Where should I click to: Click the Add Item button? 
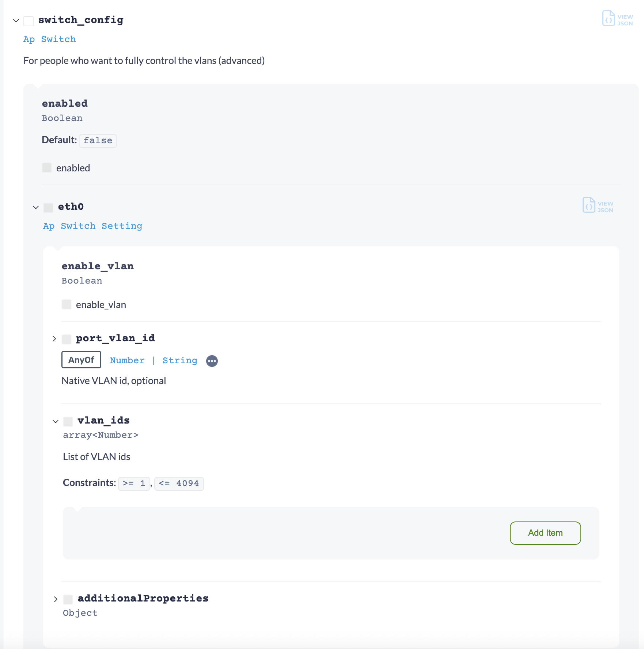pyautogui.click(x=545, y=533)
